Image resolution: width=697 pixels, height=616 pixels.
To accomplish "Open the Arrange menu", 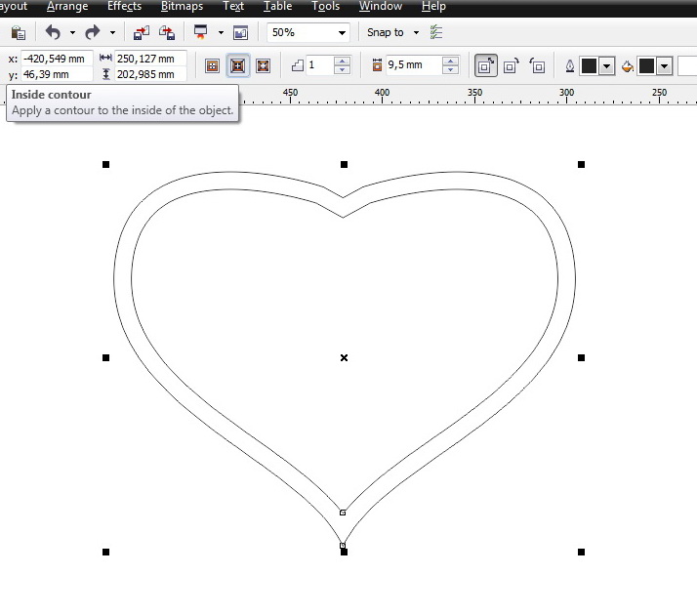I will click(x=67, y=6).
